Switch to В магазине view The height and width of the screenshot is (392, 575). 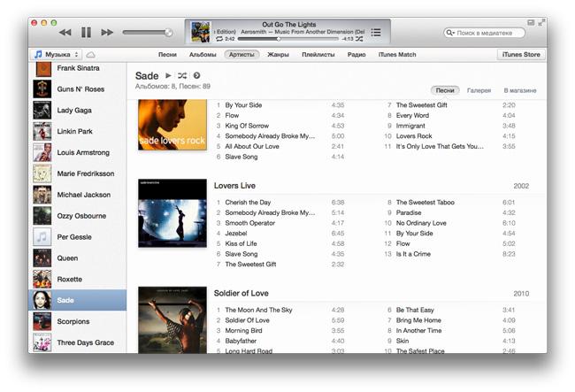pyautogui.click(x=520, y=90)
